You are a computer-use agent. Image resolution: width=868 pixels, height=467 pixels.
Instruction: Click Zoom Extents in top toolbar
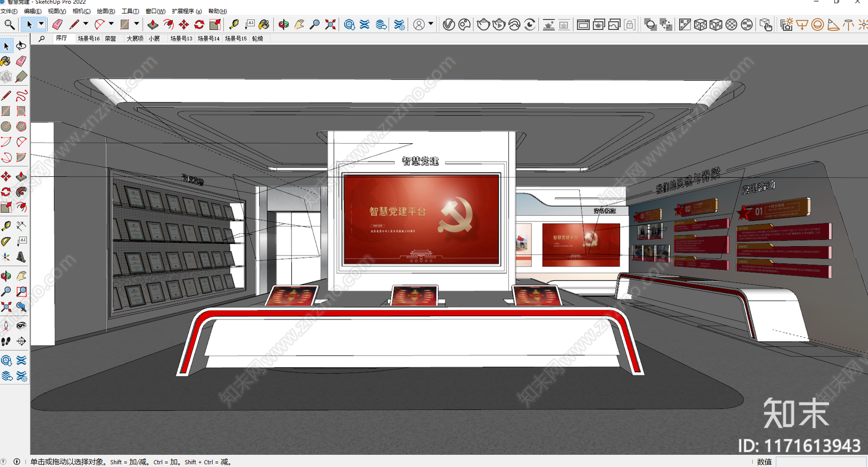pyautogui.click(x=330, y=24)
